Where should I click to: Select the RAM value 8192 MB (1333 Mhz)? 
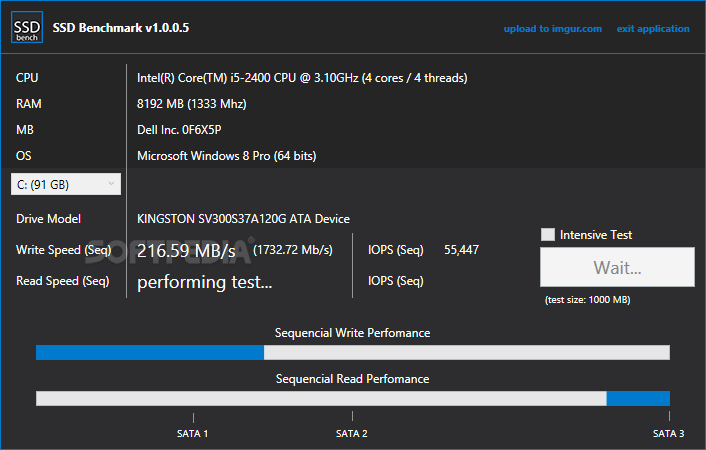(192, 104)
